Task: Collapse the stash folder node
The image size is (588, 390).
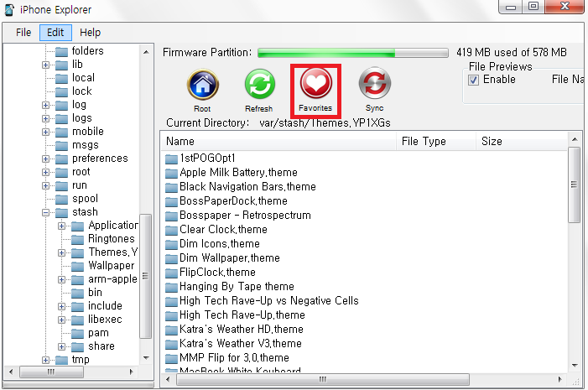Action: 45,213
